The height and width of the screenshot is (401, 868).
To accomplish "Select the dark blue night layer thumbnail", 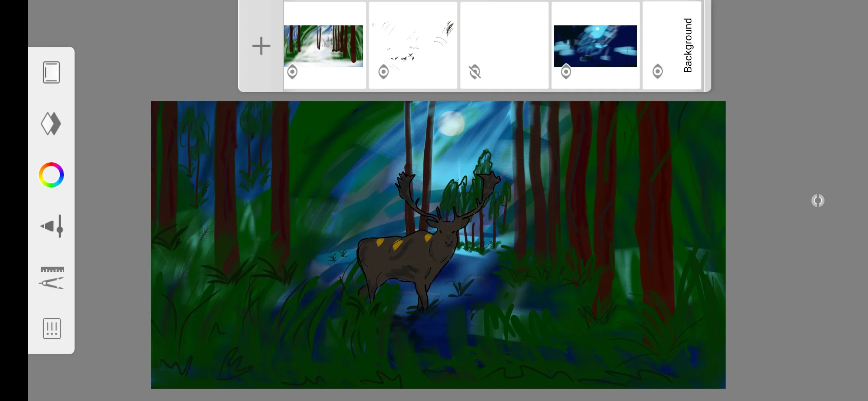I will (595, 46).
